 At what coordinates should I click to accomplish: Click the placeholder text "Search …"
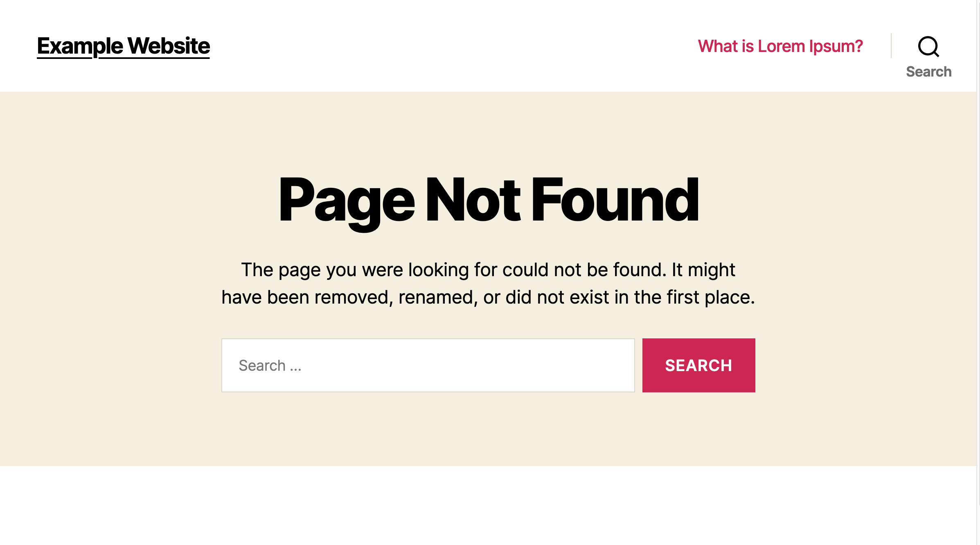tap(270, 365)
